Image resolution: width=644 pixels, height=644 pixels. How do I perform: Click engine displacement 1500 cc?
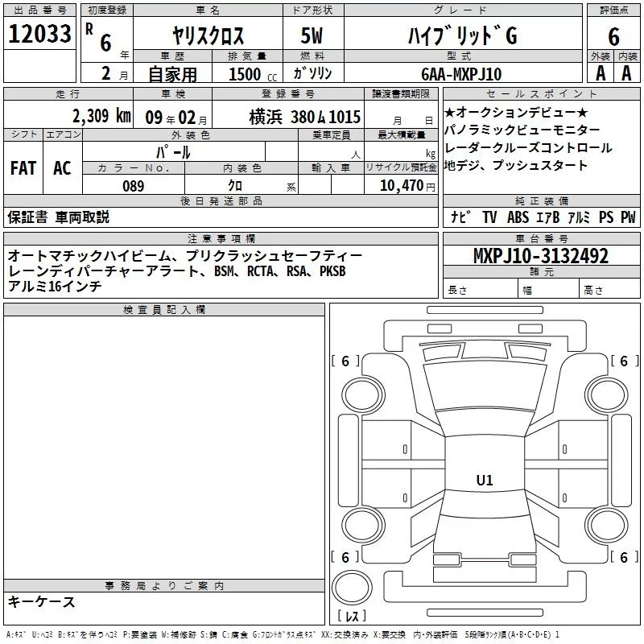[253, 74]
